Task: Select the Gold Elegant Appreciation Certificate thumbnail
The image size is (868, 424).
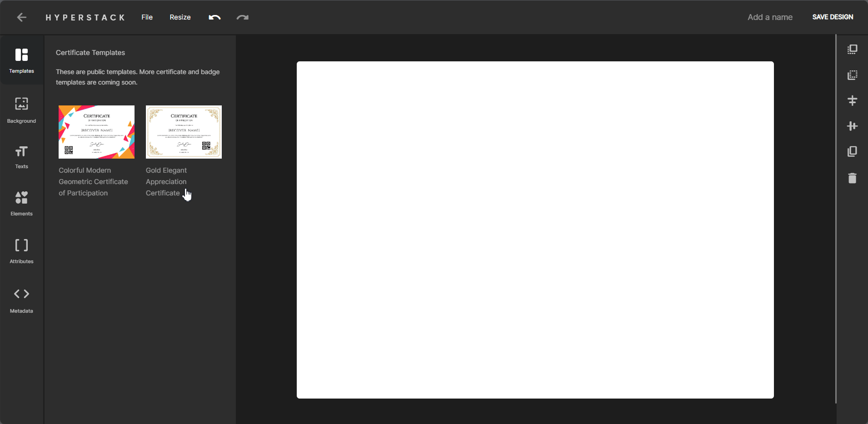Action: pos(184,132)
